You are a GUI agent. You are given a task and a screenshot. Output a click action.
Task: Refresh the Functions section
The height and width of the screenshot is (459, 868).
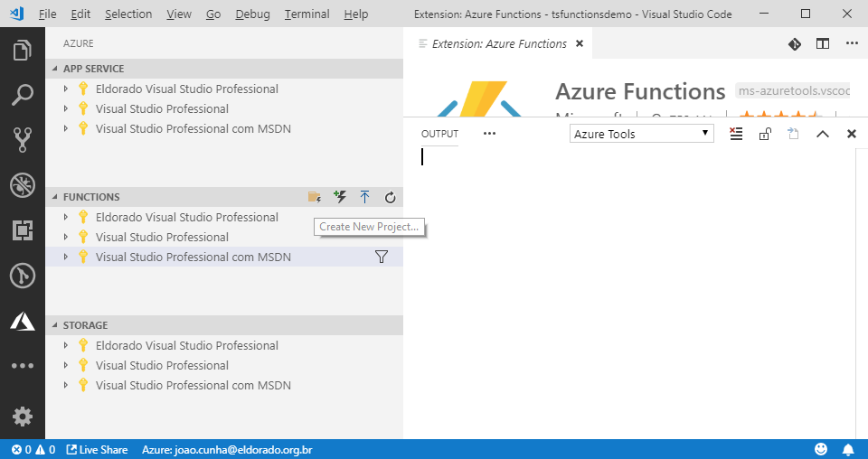pyautogui.click(x=391, y=198)
